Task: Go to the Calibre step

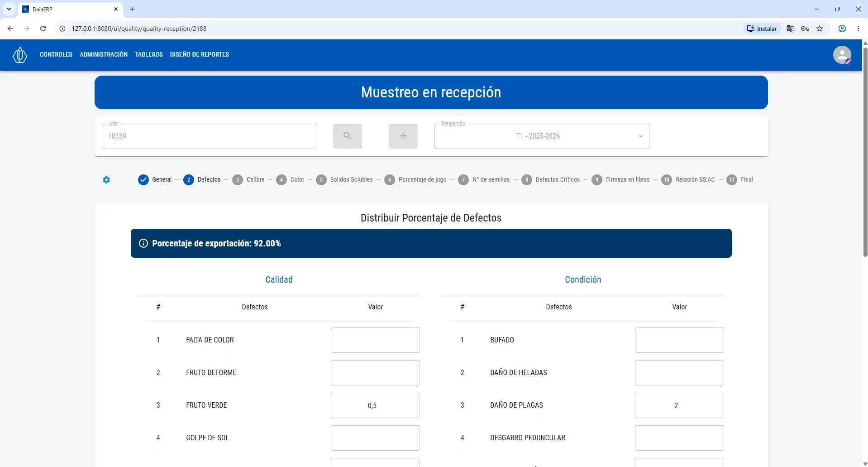Action: [248, 180]
